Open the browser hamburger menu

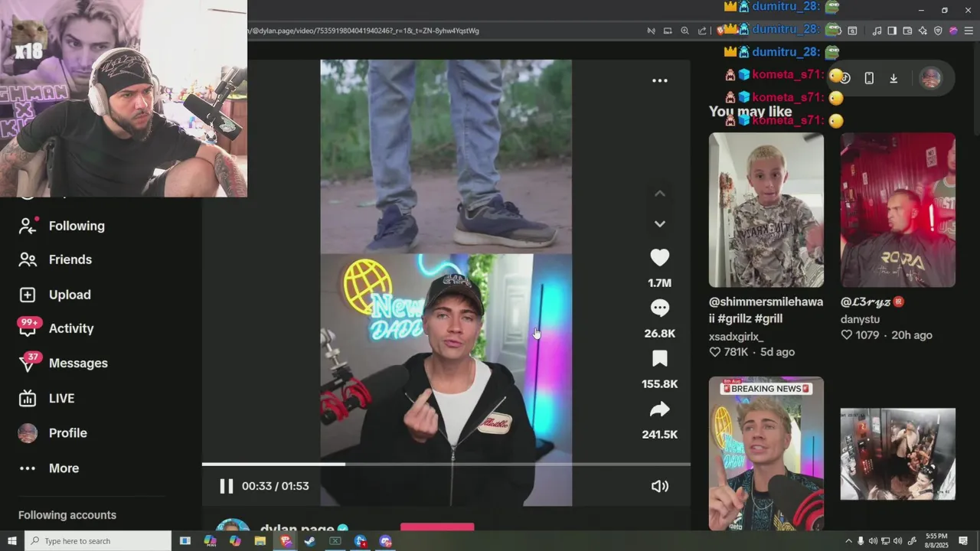point(969,31)
